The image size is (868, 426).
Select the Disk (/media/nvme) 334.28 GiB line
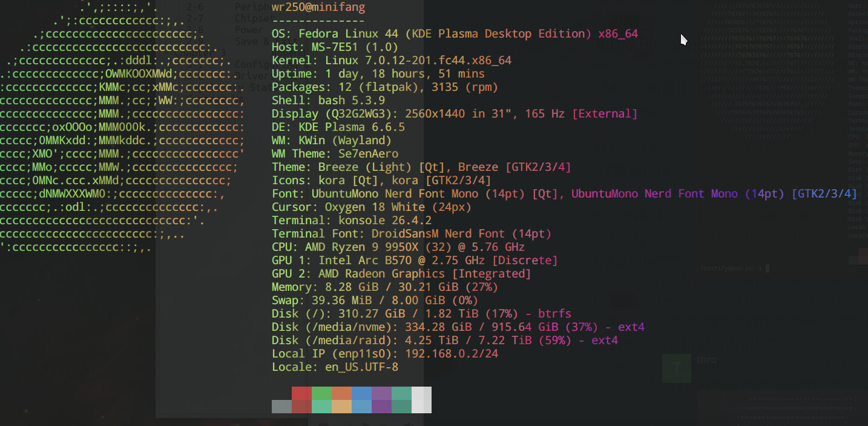point(458,327)
